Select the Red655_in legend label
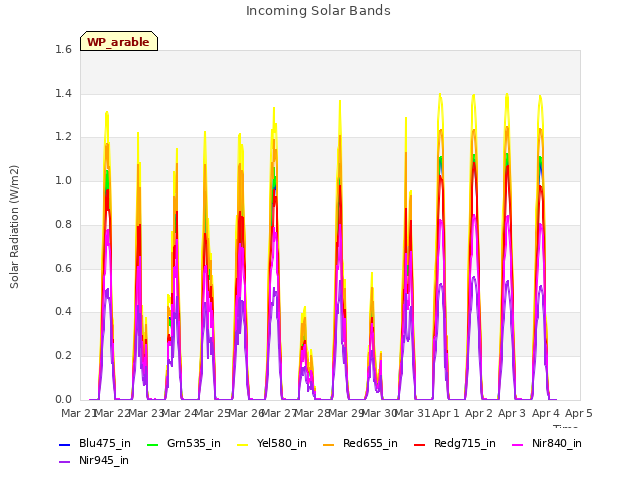 tap(370, 443)
